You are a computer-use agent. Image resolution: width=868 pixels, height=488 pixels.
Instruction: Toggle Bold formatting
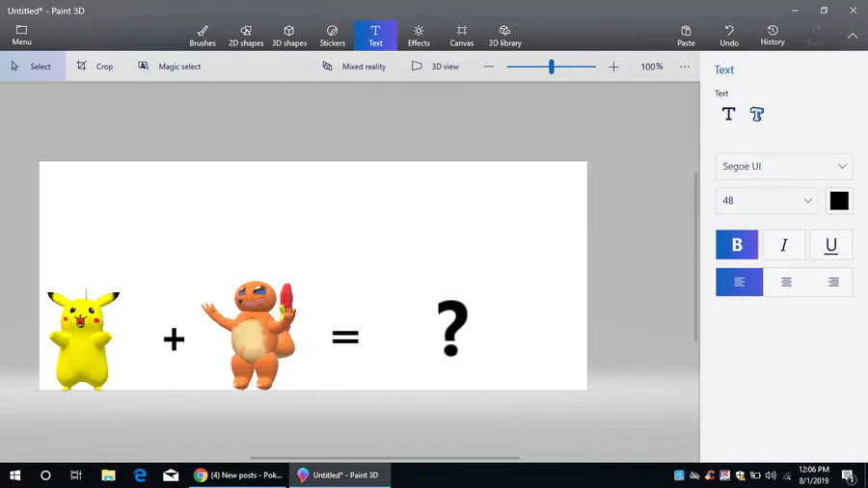click(x=737, y=245)
